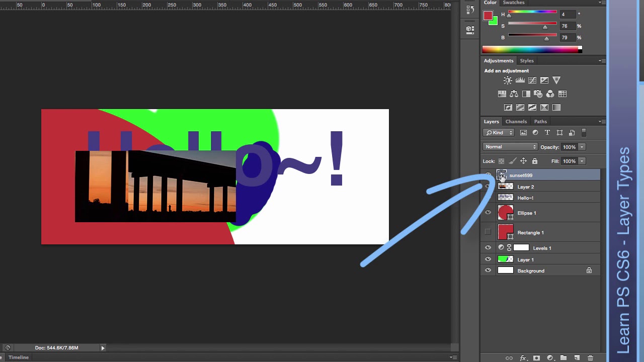Open the Layers panel menu
Viewport: 644px width, 362px height.
tap(602, 122)
